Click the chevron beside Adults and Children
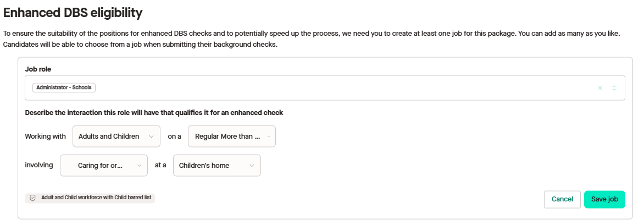 pos(151,136)
